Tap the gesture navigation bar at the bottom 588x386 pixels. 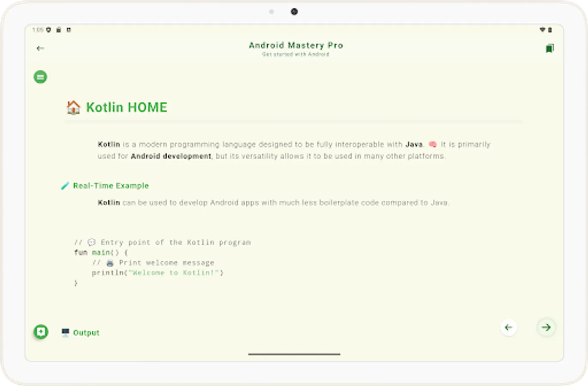point(294,355)
